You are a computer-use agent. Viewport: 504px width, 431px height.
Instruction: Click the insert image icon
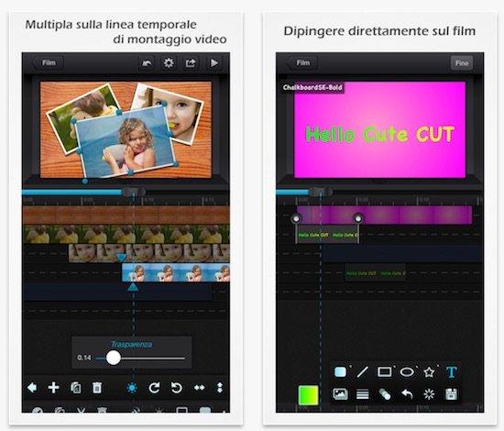[x=340, y=394]
